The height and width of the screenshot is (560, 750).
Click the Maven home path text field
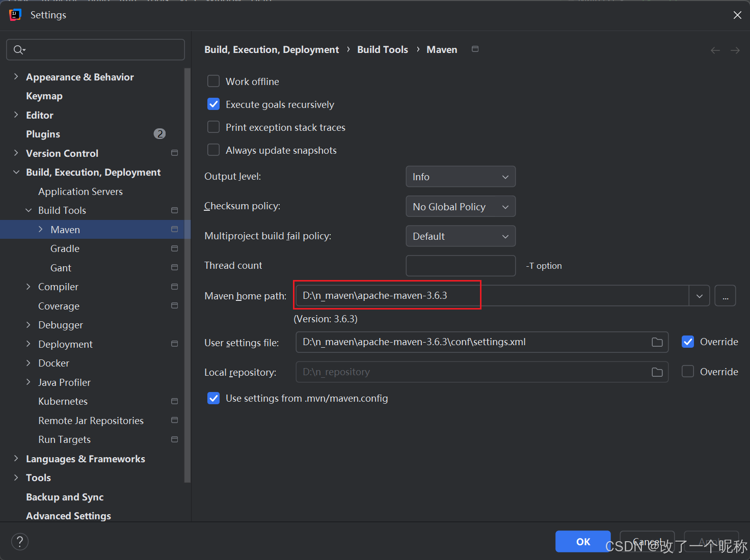click(x=492, y=296)
